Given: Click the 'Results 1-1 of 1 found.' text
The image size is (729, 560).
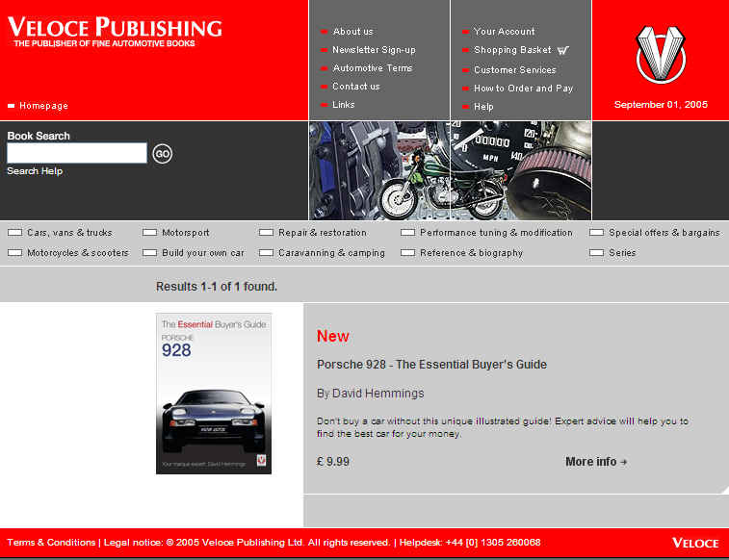Looking at the screenshot, I should tap(217, 287).
